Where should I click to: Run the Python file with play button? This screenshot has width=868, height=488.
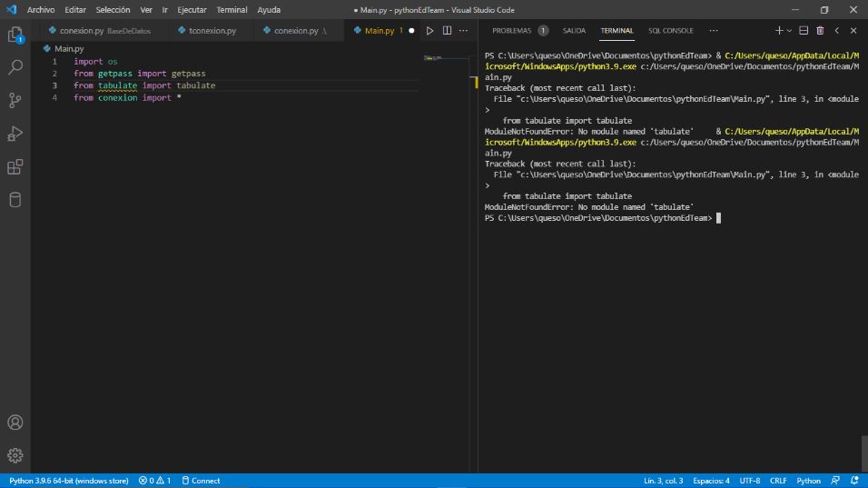430,31
